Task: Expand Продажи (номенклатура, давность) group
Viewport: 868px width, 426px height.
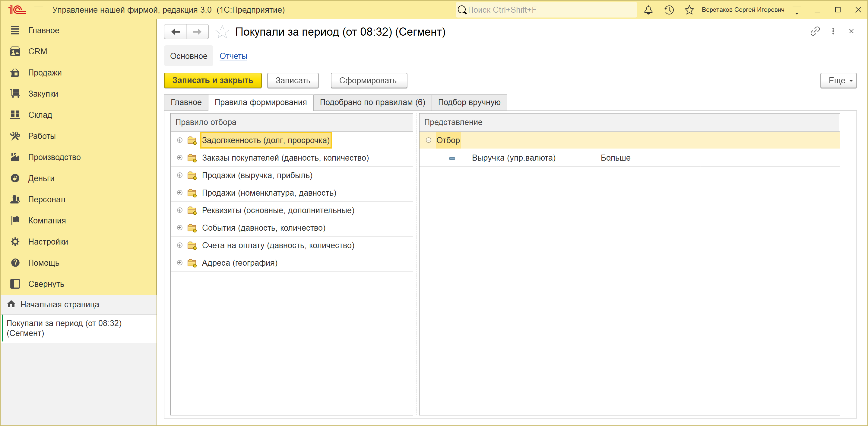Action: pyautogui.click(x=179, y=193)
